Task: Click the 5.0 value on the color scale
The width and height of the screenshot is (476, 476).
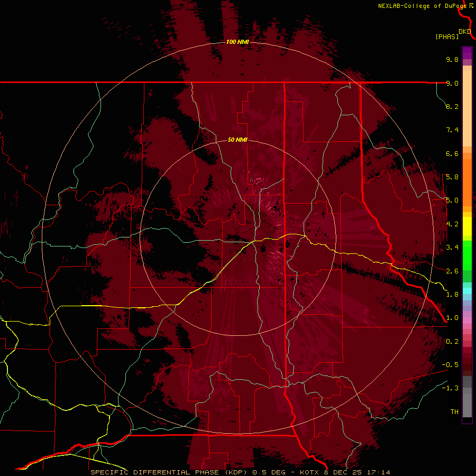Action: coord(452,200)
